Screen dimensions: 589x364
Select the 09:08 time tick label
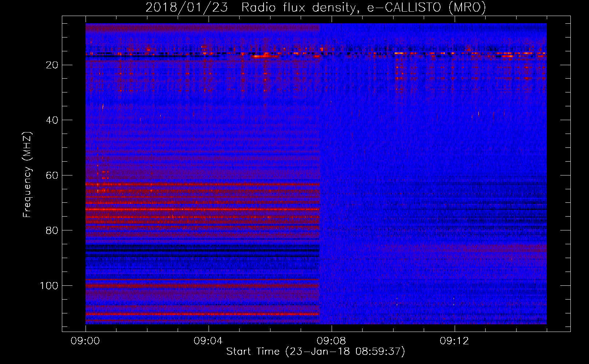(x=331, y=341)
